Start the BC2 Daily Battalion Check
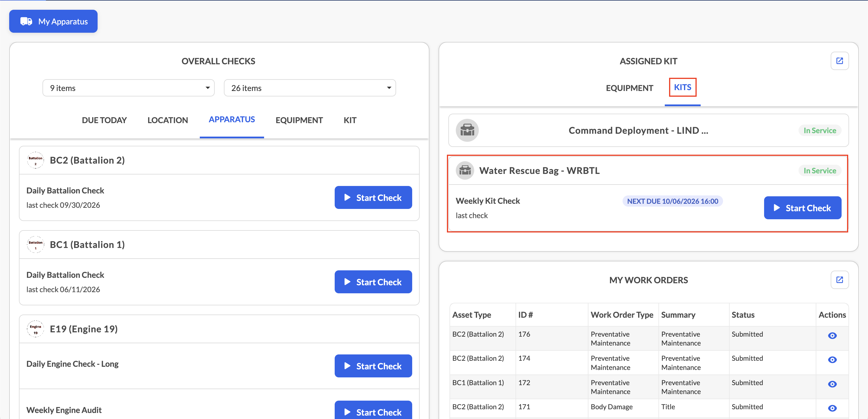The width and height of the screenshot is (868, 419). (x=373, y=198)
